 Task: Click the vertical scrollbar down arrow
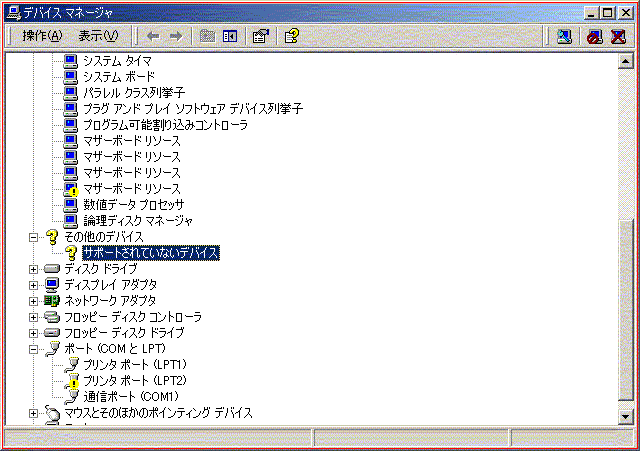pos(626,417)
